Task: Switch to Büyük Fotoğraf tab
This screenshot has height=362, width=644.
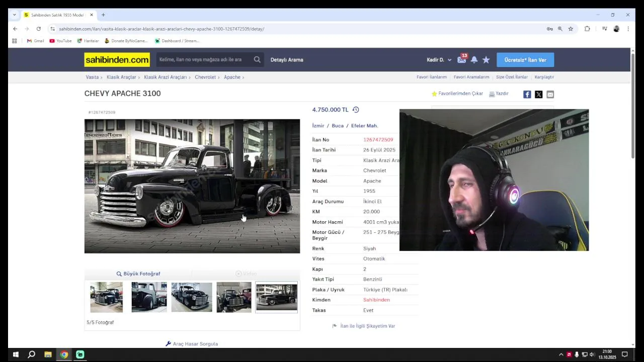Action: click(138, 274)
